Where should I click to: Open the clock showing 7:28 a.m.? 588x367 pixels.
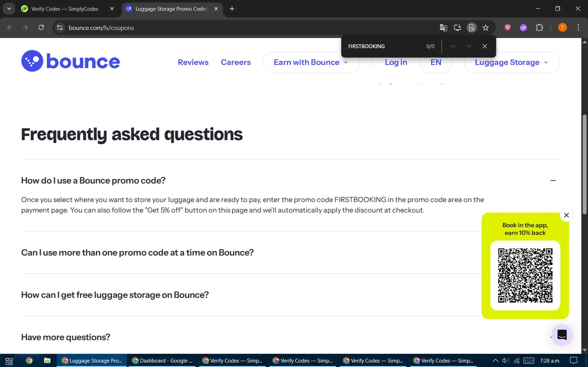click(550, 361)
